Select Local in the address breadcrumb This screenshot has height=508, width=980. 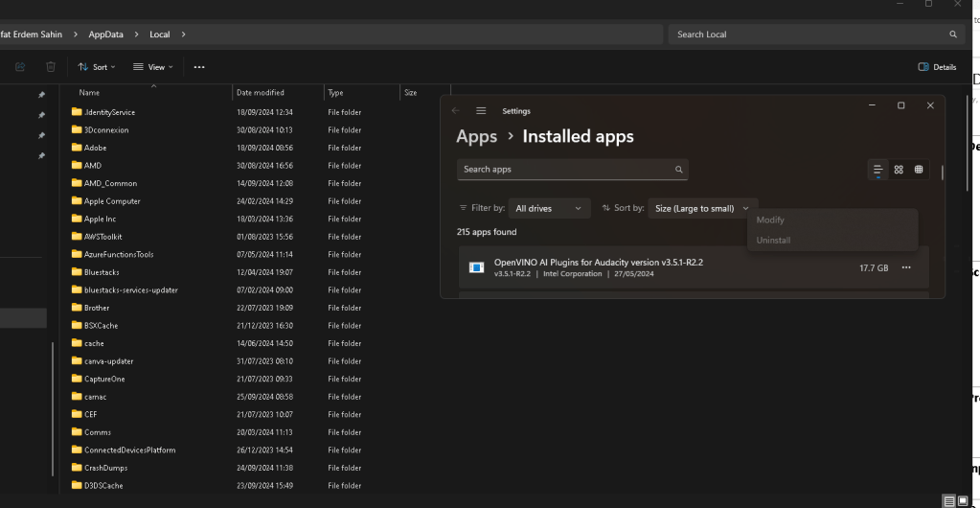coord(159,35)
